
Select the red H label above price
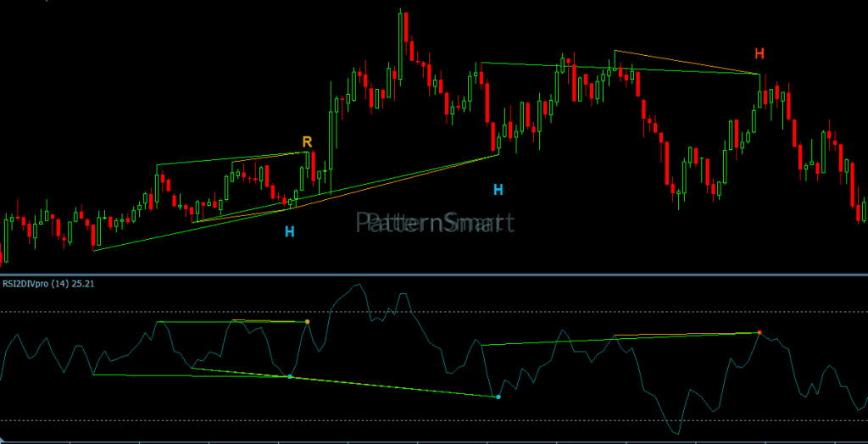(x=759, y=53)
